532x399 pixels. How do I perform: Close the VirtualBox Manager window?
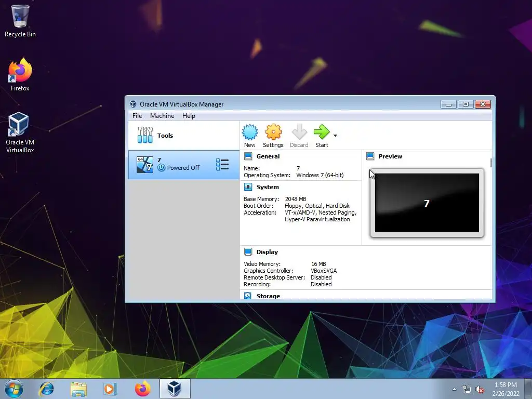[483, 104]
